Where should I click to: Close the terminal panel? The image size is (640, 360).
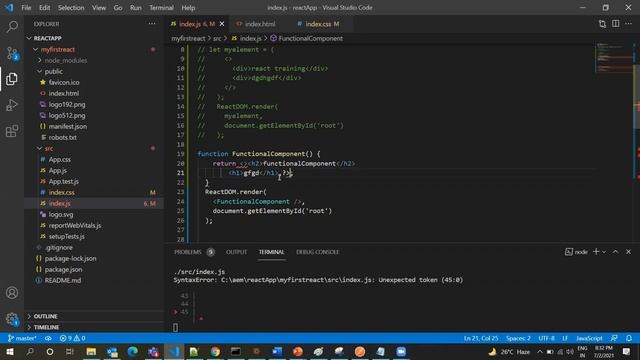(629, 252)
